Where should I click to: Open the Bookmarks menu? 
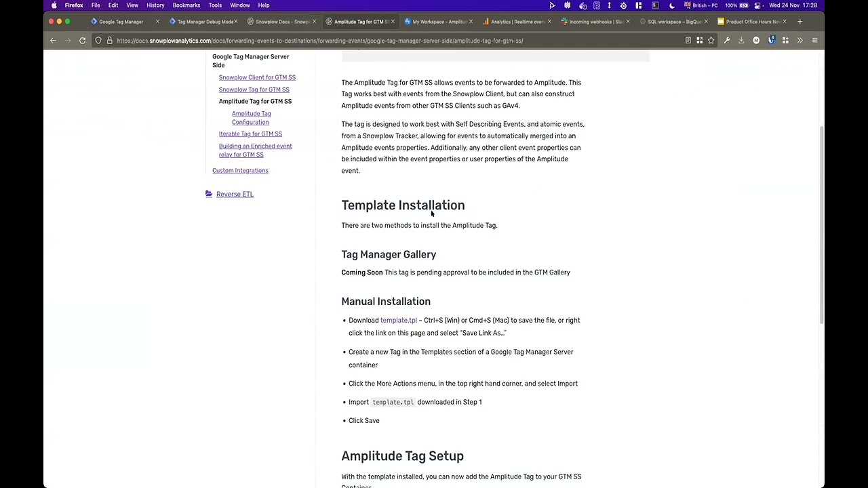(186, 5)
